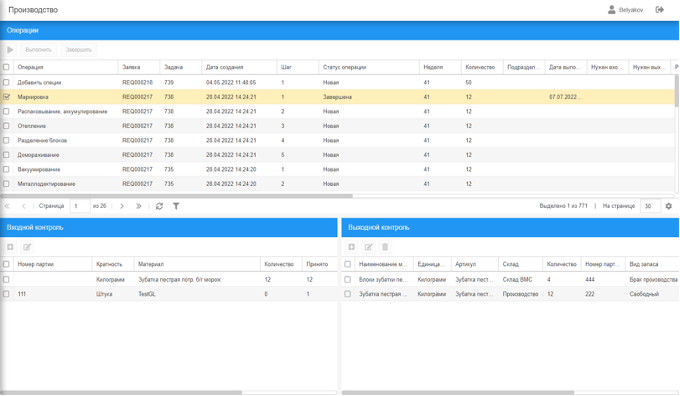Open the Belyakov user profile icon
Screen dimensions: 680x396
point(611,10)
